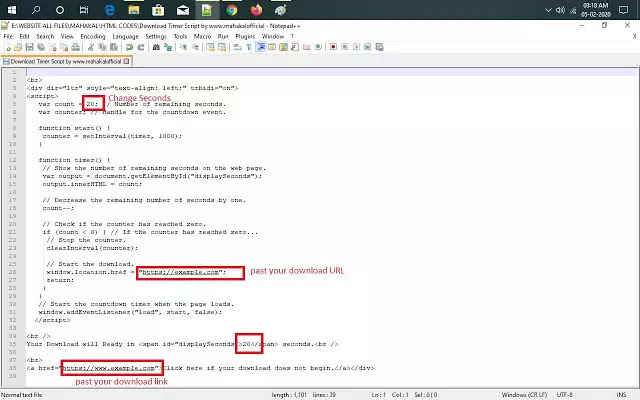The width and height of the screenshot is (640, 400).
Task: Show hidden tray icons chevron
Action: click(x=548, y=10)
